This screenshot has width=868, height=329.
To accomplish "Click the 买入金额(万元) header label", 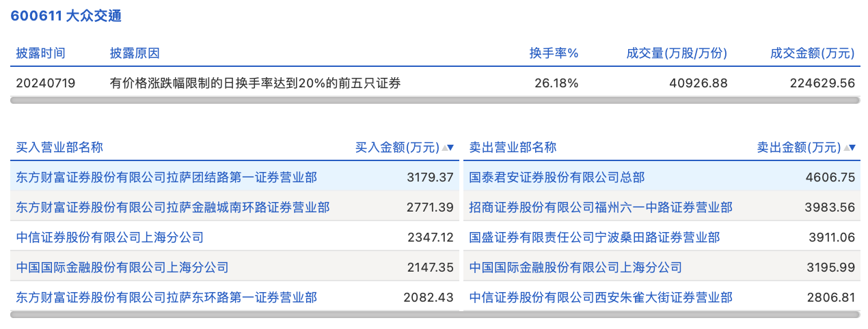I will click(x=397, y=147).
